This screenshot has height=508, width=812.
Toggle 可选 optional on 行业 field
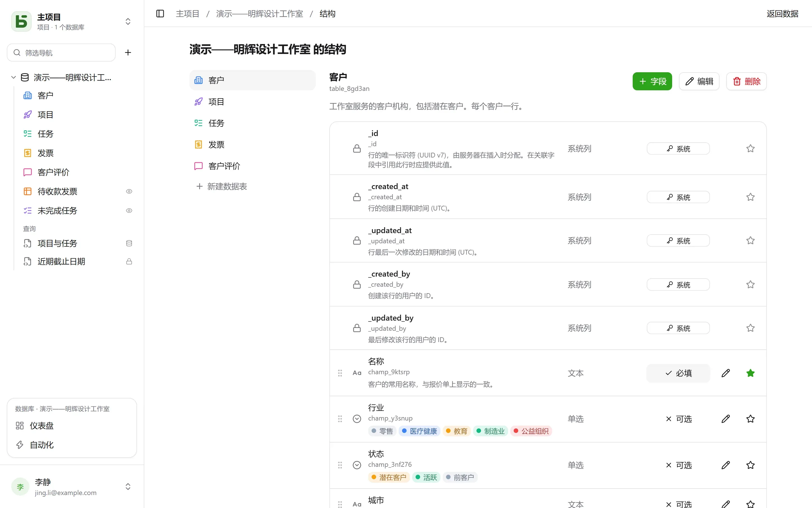click(x=678, y=419)
